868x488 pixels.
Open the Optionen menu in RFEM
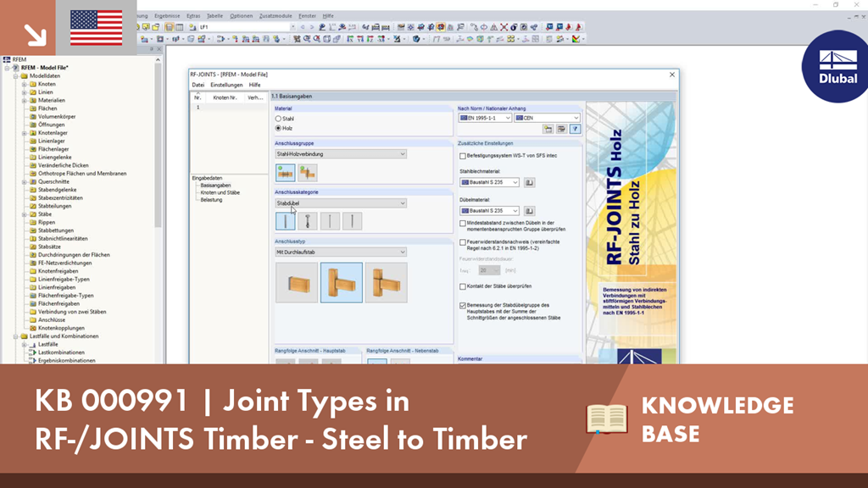click(x=242, y=16)
